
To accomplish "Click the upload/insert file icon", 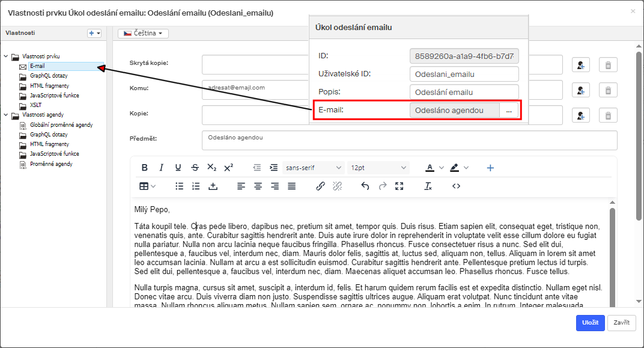I will click(x=213, y=186).
